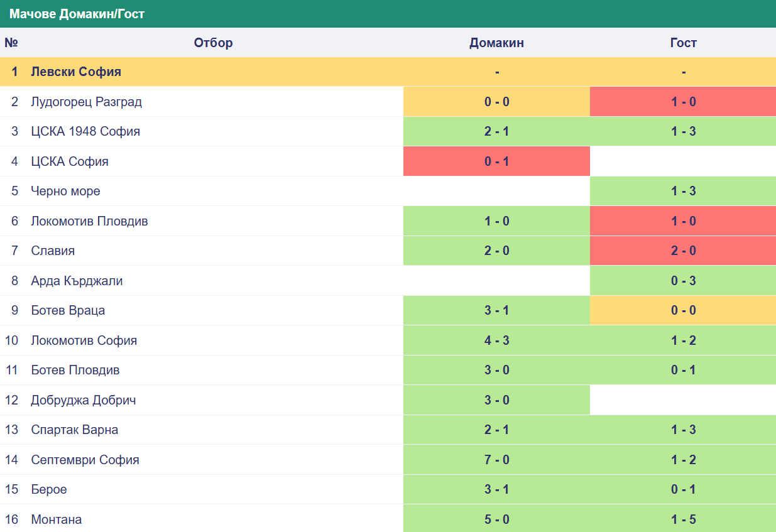Open Добруджа Добрич team link
Screen dimensions: 776x532
84,400
